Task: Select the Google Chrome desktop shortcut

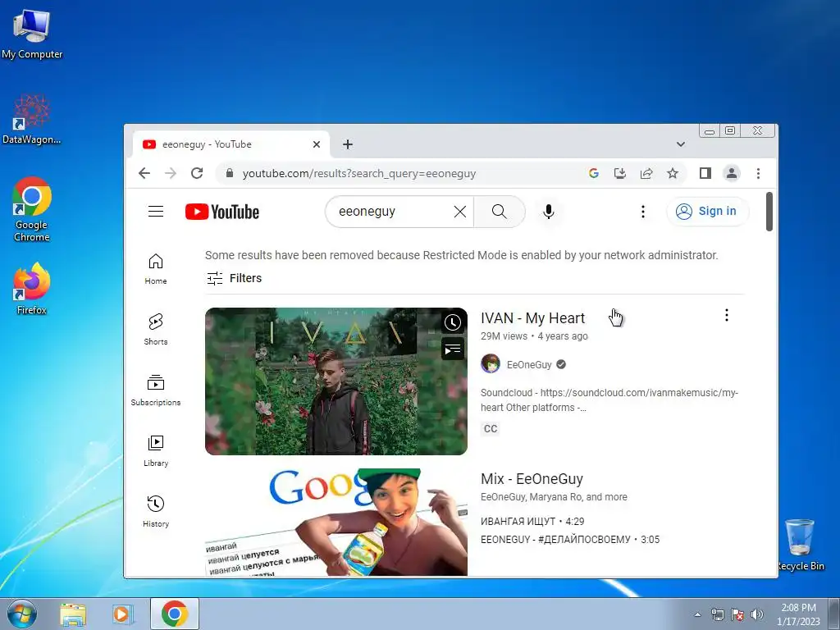Action: pos(32,209)
